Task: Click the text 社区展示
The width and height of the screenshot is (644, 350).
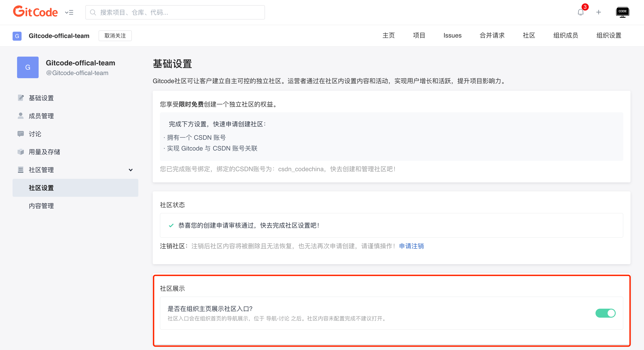Action: tap(172, 289)
